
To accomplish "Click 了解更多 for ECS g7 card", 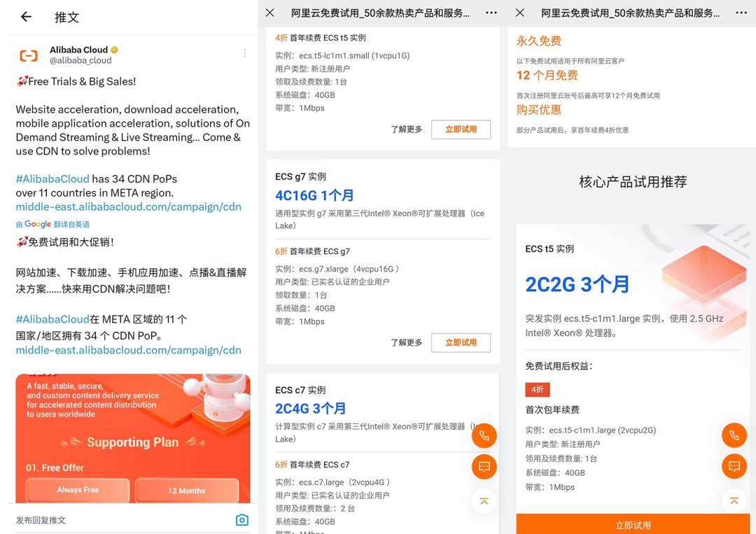I will [x=407, y=343].
